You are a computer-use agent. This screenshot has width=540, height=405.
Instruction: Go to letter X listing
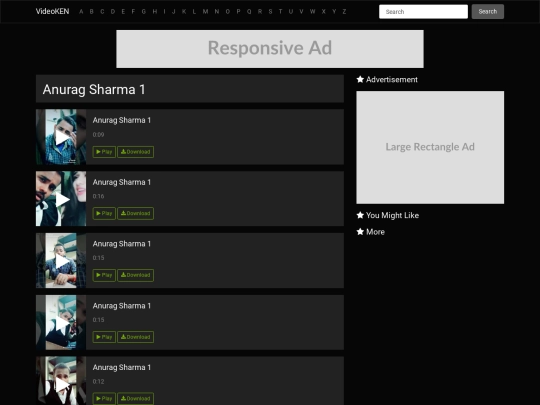[323, 12]
